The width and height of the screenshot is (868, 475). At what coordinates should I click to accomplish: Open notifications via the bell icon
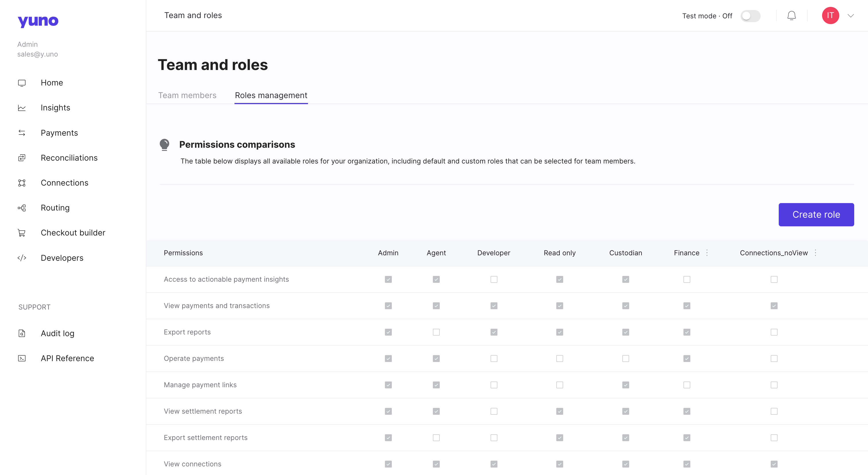pyautogui.click(x=791, y=16)
